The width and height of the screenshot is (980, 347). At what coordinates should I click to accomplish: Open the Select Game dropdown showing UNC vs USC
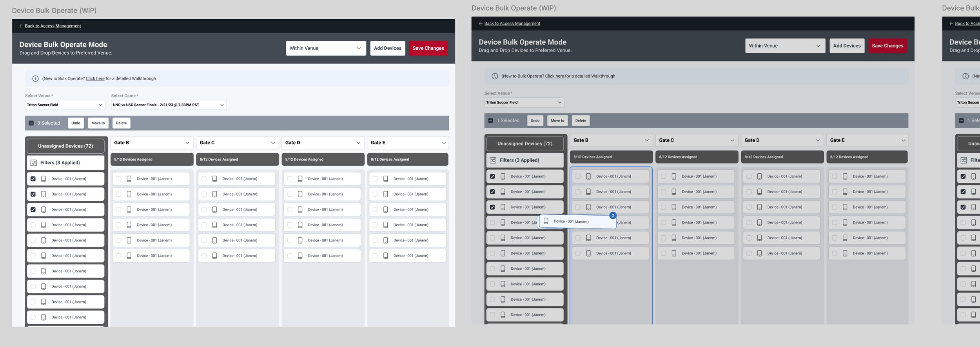point(169,105)
